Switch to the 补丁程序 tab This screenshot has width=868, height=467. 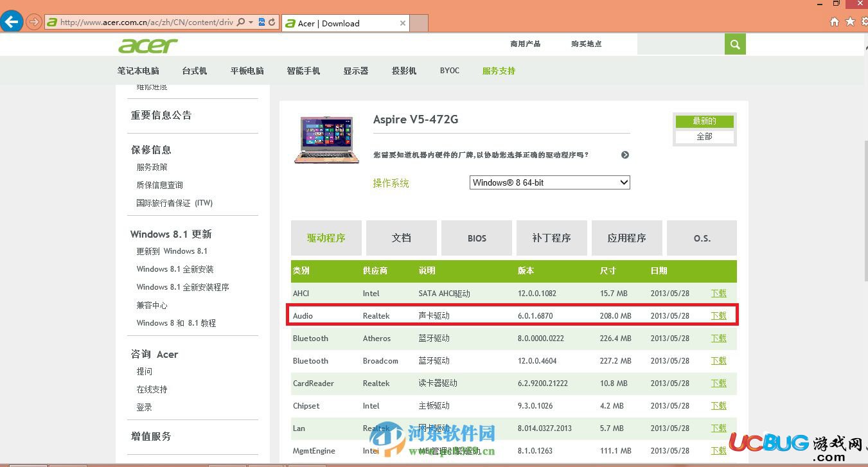coord(552,238)
